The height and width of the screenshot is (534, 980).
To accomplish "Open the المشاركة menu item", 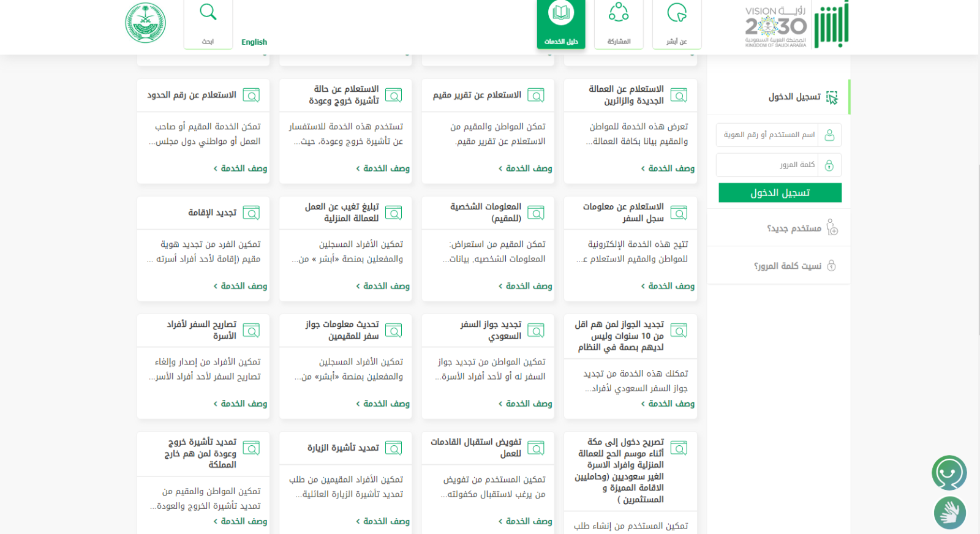I will click(x=619, y=24).
